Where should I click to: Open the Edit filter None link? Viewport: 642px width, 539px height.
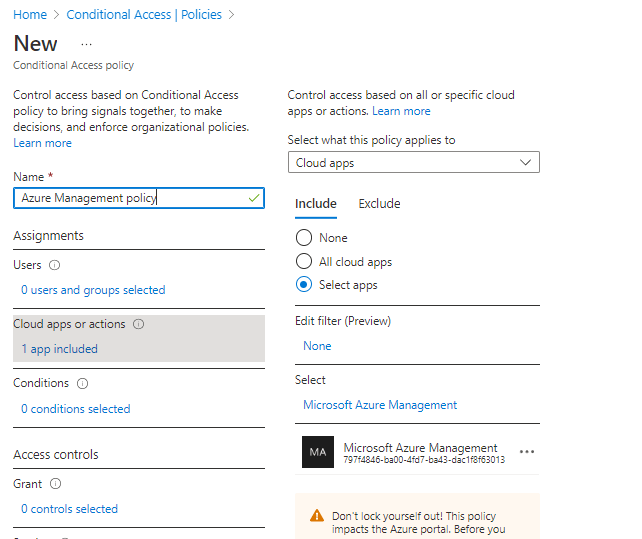(x=317, y=346)
